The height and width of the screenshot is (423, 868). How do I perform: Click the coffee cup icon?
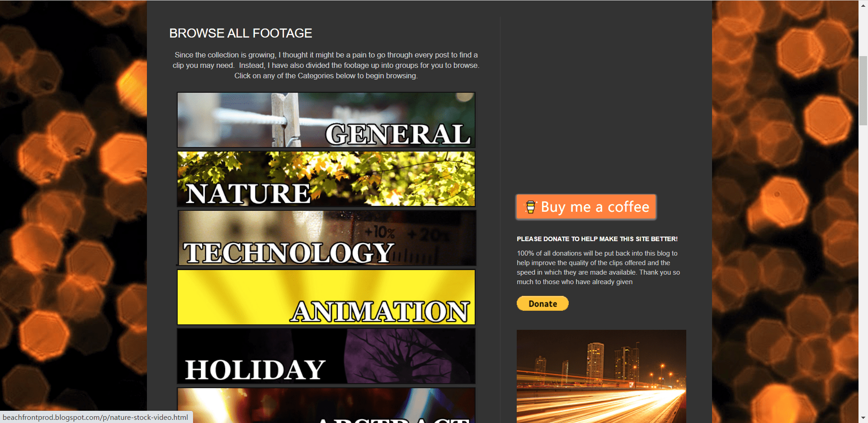(531, 207)
